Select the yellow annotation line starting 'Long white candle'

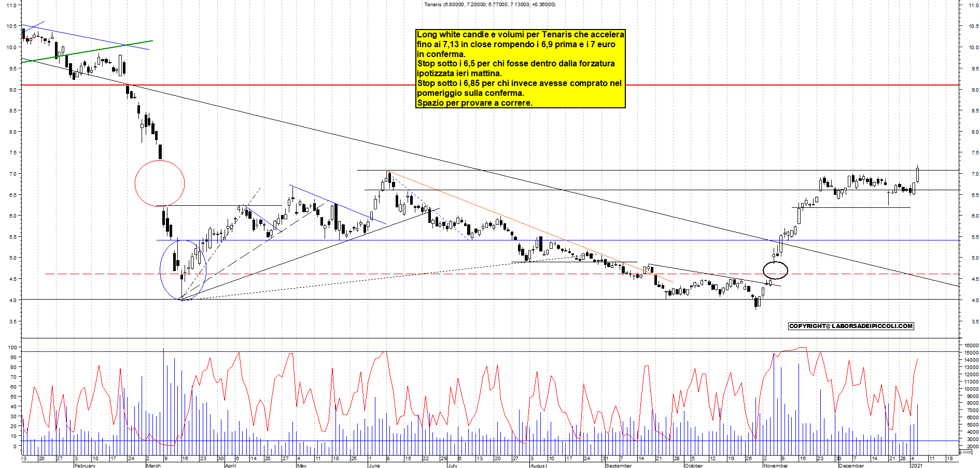(521, 34)
